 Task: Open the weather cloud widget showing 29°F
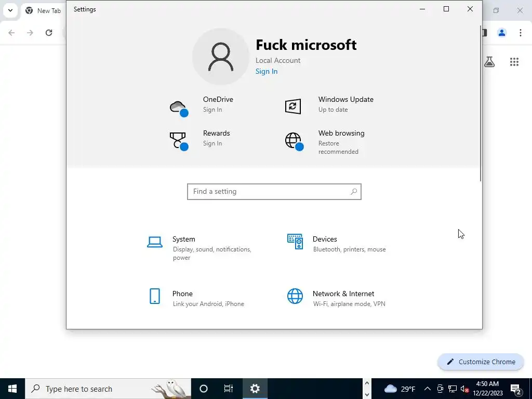400,389
